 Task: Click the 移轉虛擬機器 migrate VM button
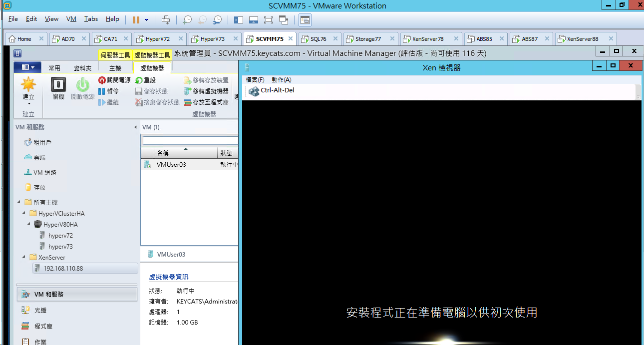pos(206,91)
